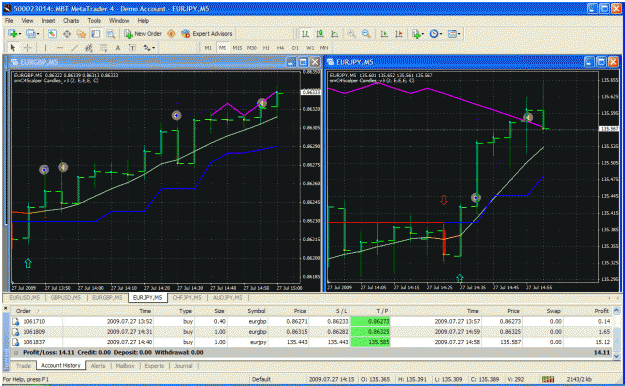Switch timeframe to M5
625x386 pixels.
click(x=222, y=48)
